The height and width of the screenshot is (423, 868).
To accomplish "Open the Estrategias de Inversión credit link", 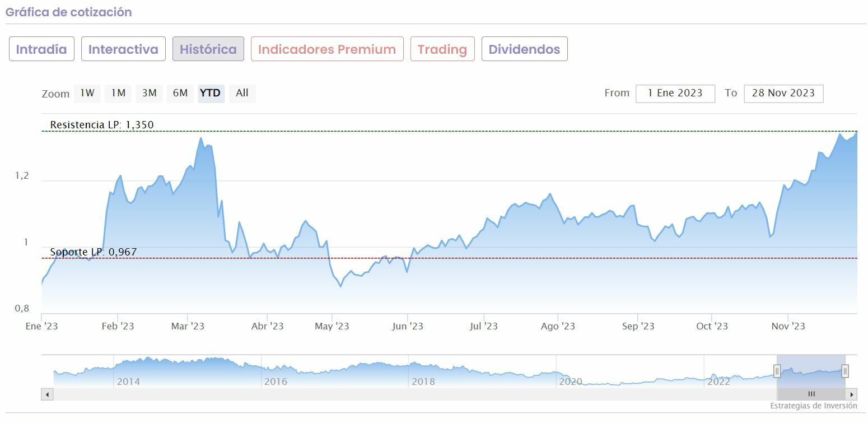I will [x=813, y=406].
